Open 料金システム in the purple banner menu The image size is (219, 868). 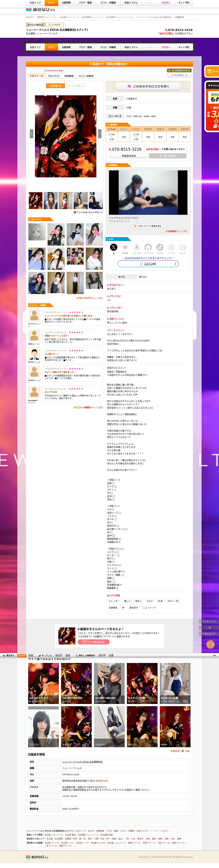click(131, 47)
